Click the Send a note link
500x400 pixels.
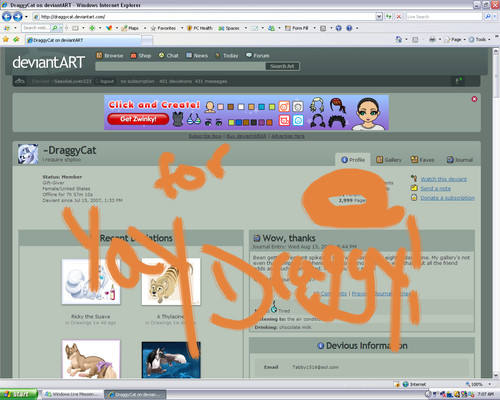[x=435, y=188]
